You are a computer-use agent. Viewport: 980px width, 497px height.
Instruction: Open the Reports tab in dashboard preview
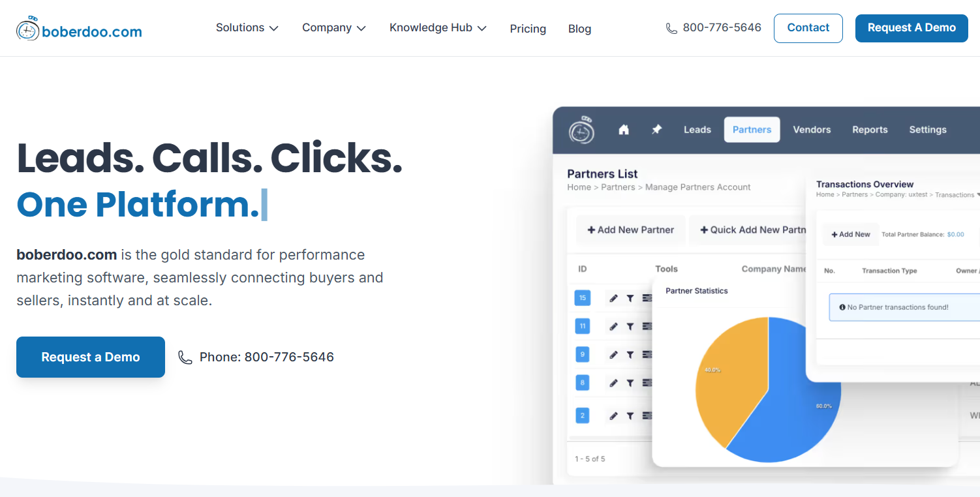point(870,130)
